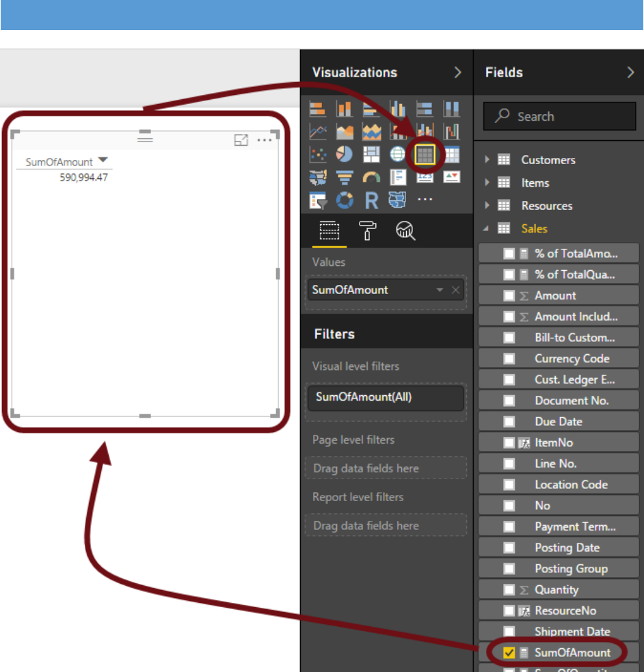The image size is (644, 672).
Task: Select the ResourceNo field
Action: click(559, 610)
